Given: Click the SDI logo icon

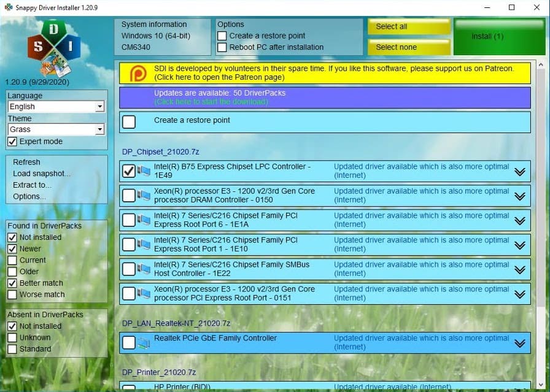Looking at the screenshot, I should [x=54, y=47].
